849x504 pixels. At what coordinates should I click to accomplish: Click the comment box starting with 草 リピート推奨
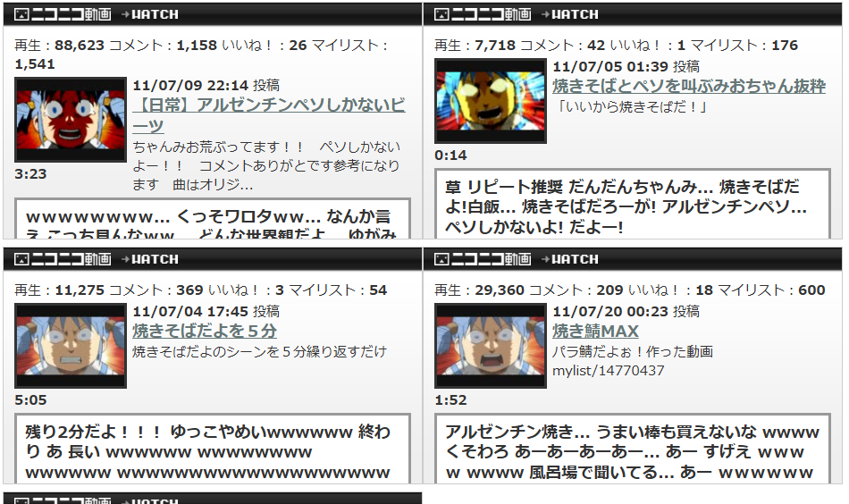[631, 206]
